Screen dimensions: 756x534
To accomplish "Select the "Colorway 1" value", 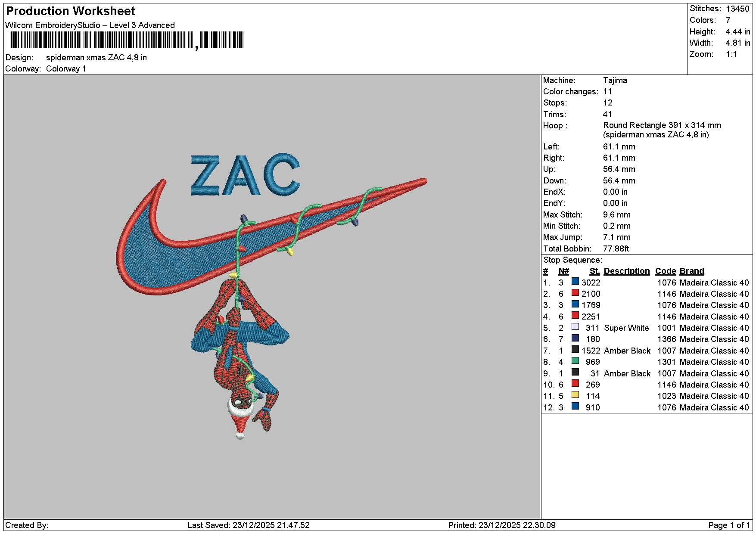I will [66, 69].
